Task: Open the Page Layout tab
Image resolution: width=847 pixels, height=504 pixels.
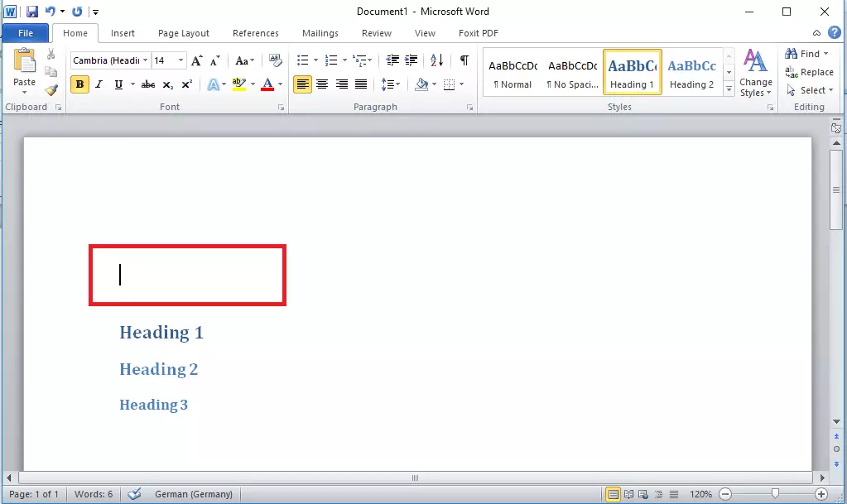Action: [x=183, y=33]
